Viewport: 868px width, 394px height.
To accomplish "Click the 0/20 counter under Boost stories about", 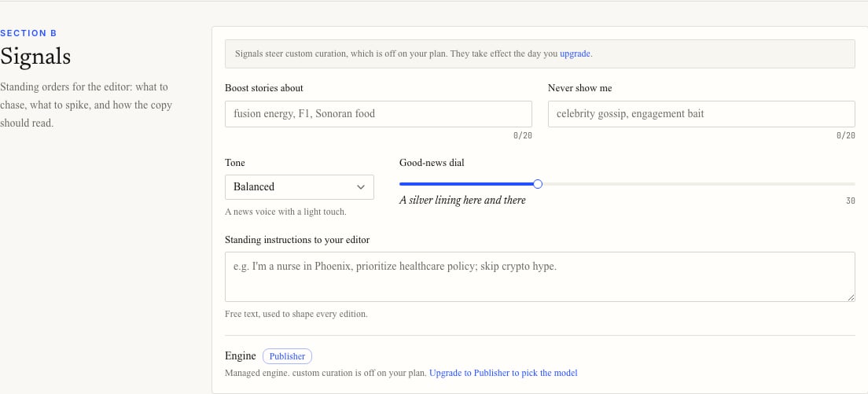I will (523, 135).
